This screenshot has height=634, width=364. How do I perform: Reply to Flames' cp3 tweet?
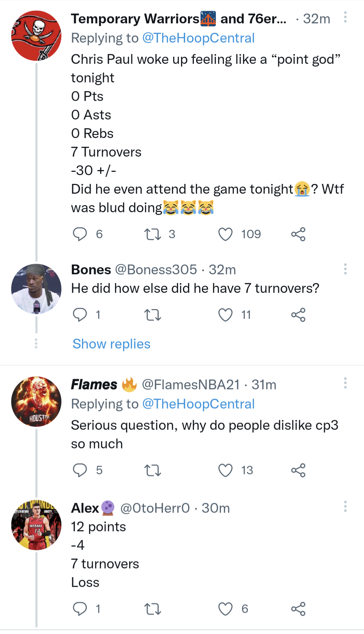(80, 470)
